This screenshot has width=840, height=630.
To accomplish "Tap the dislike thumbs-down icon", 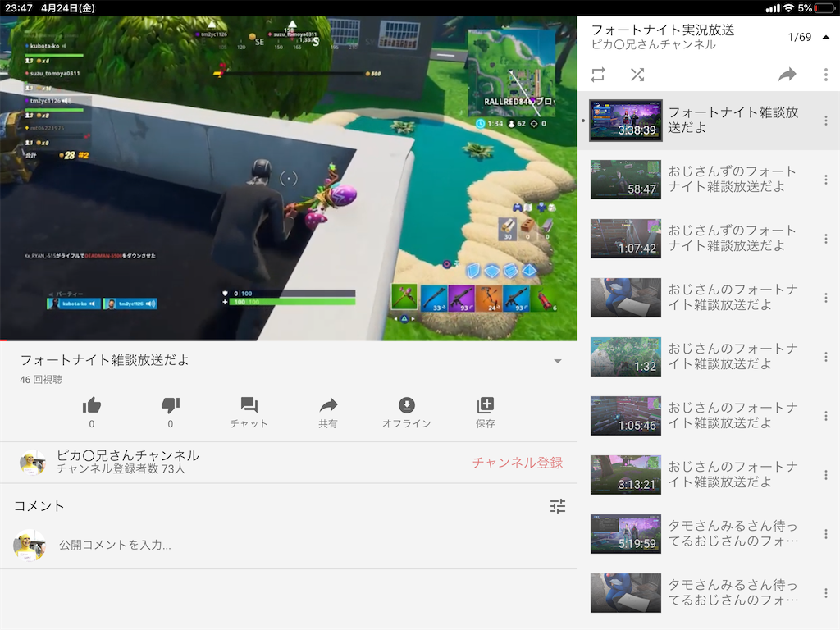I will [171, 405].
